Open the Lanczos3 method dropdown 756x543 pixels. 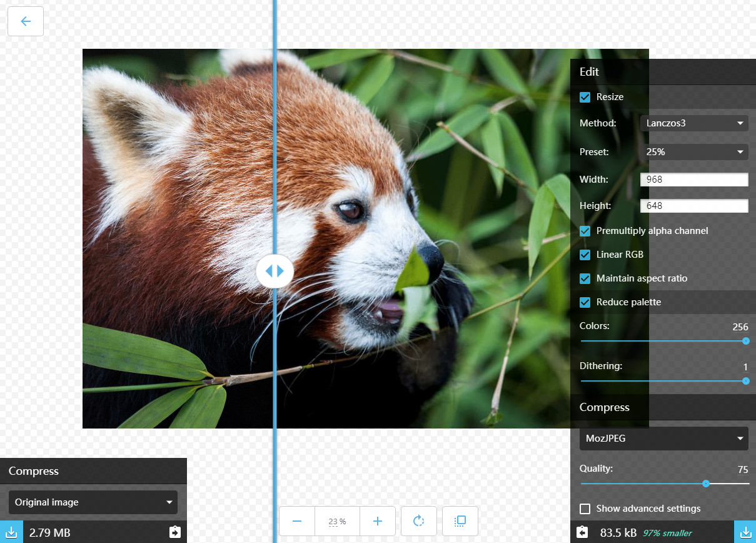pyautogui.click(x=694, y=123)
